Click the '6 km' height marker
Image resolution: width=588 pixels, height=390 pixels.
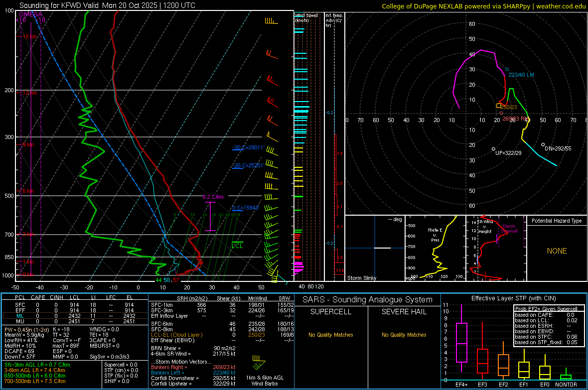point(28,191)
